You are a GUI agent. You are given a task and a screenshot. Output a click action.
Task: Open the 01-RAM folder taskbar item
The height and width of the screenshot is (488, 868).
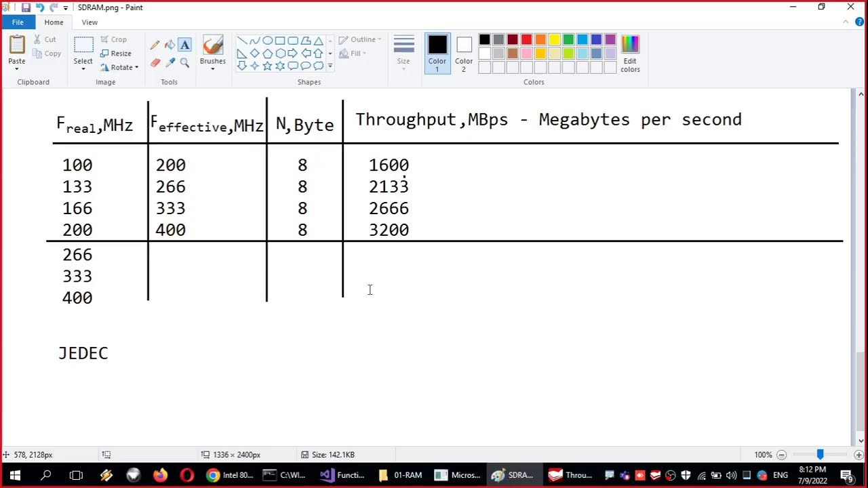(x=400, y=475)
